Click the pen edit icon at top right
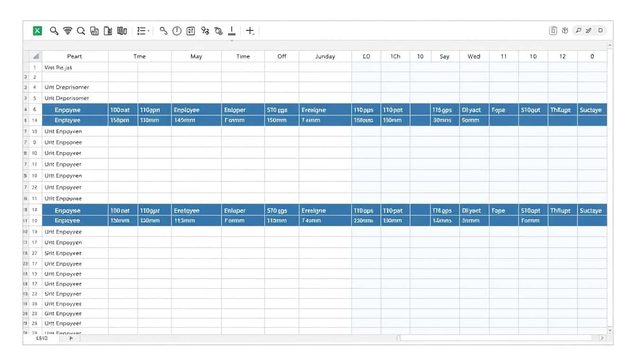 click(589, 30)
